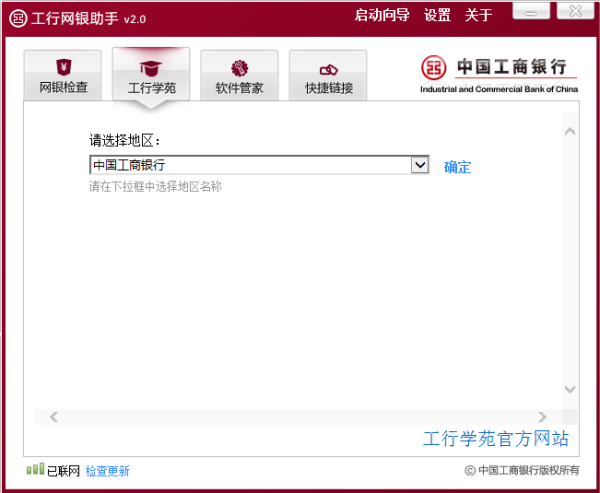Expand the region dropdown arrow

420,165
